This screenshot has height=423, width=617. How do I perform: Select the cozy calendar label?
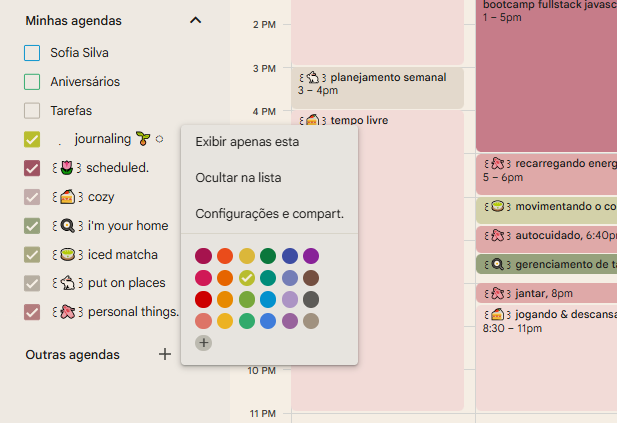pyautogui.click(x=83, y=197)
